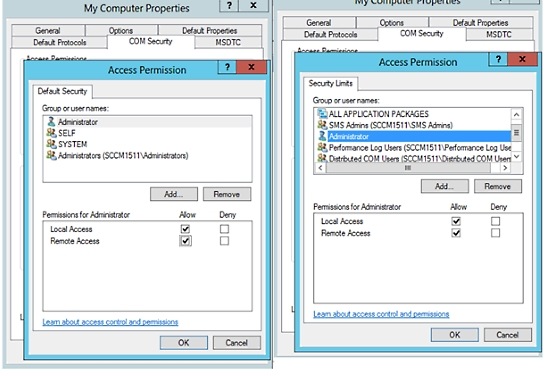Toggle Remote Access Allow in Security Limits dialog
This screenshot has width=557, height=376.
[456, 233]
